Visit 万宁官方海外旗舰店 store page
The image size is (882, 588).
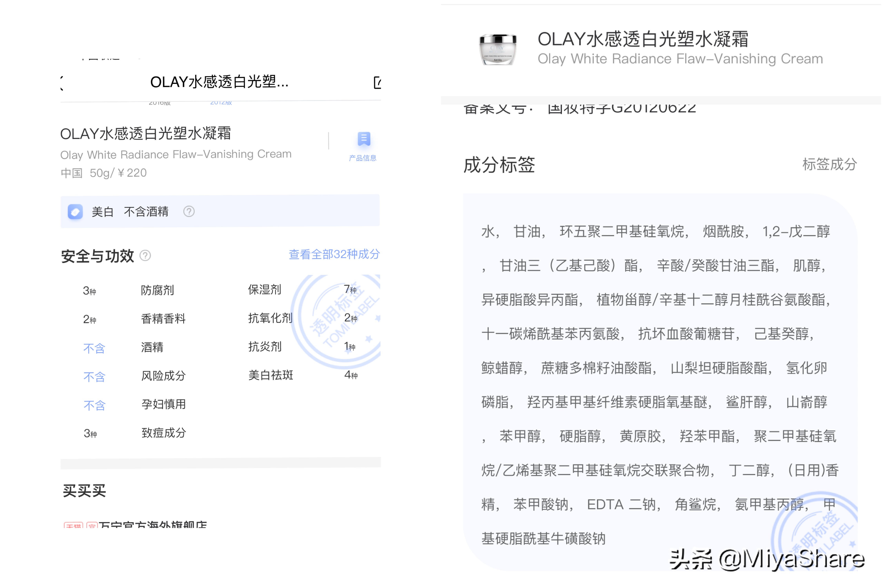(154, 524)
